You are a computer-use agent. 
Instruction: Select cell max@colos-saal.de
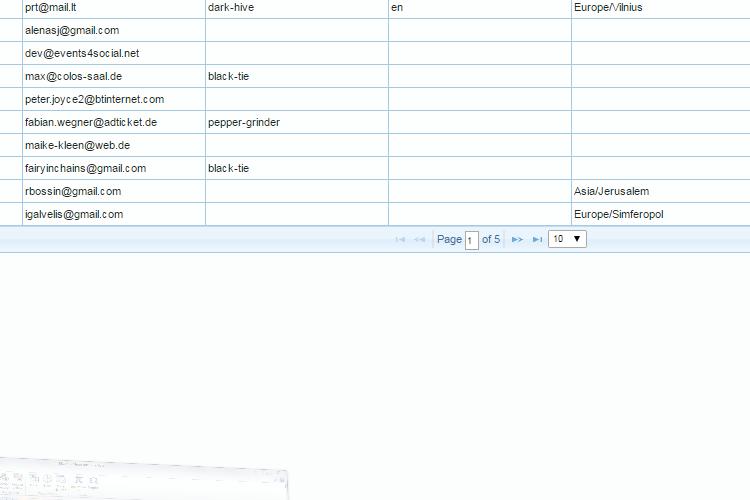(114, 76)
